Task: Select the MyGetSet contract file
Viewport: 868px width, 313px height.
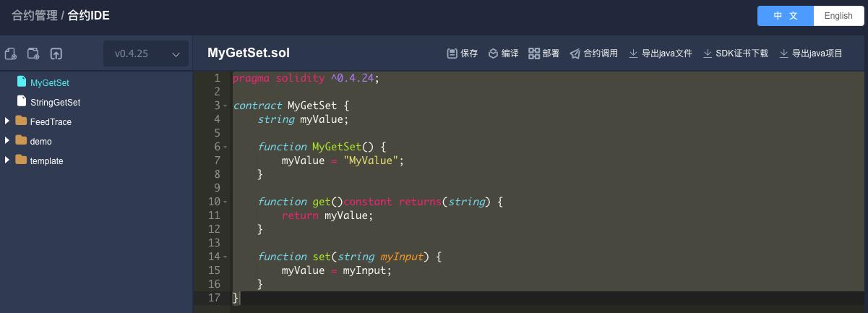Action: [x=49, y=83]
